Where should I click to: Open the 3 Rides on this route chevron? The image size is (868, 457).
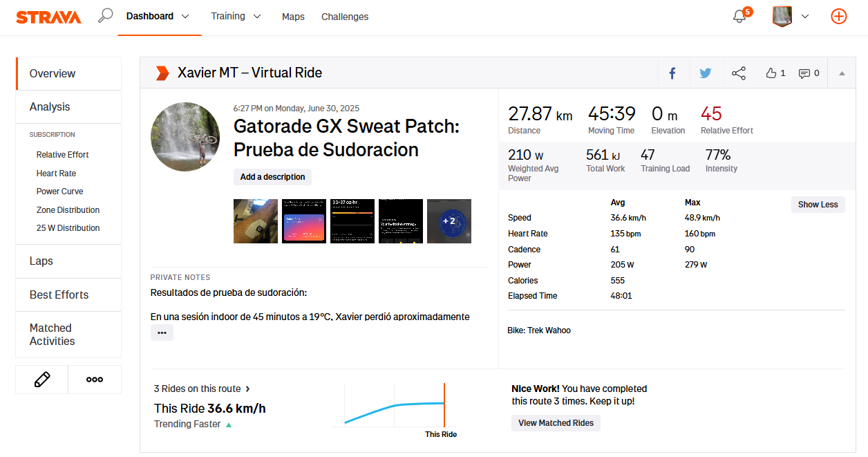(x=248, y=389)
